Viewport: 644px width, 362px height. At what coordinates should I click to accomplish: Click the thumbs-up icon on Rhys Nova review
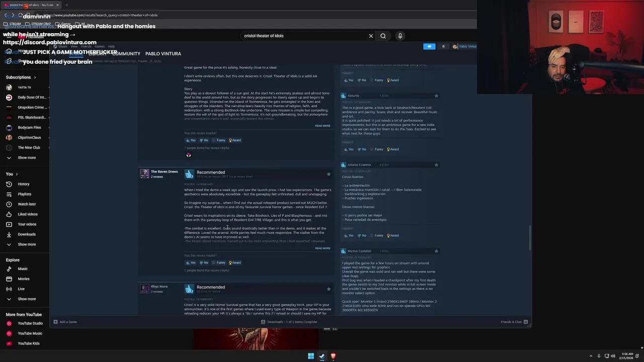pyautogui.click(x=189, y=289)
